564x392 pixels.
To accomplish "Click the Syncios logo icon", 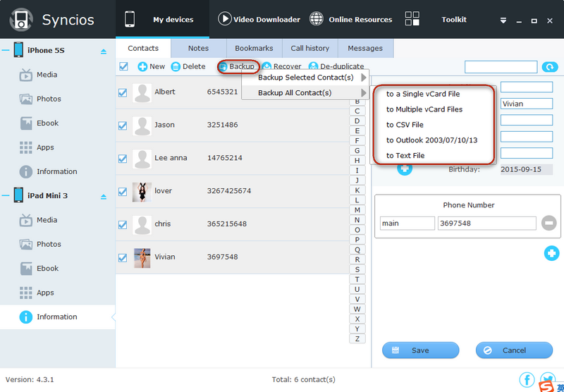I will point(21,20).
